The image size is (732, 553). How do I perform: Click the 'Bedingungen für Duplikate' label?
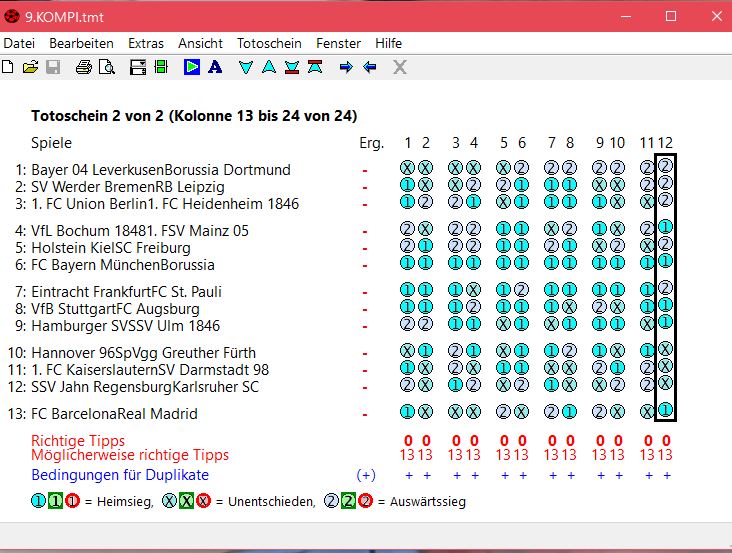click(x=120, y=475)
